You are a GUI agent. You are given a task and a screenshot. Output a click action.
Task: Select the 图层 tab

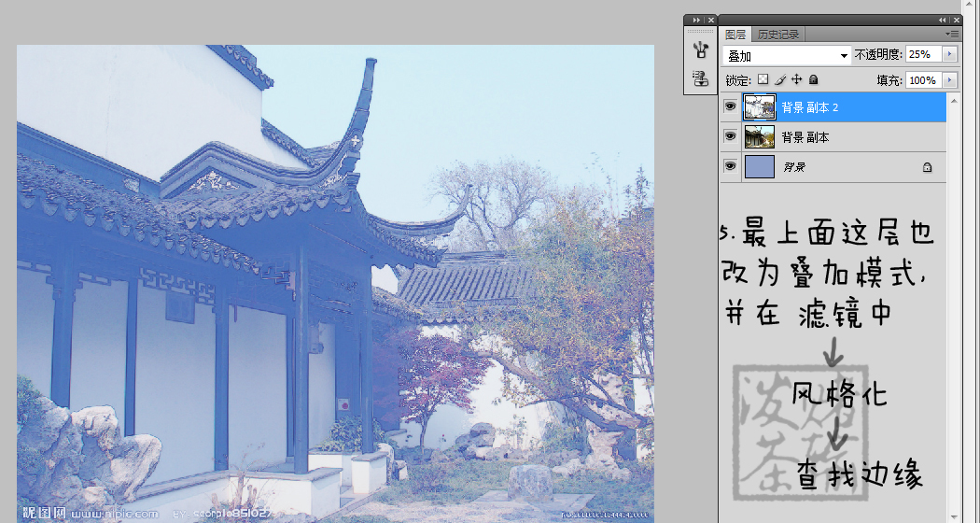735,35
